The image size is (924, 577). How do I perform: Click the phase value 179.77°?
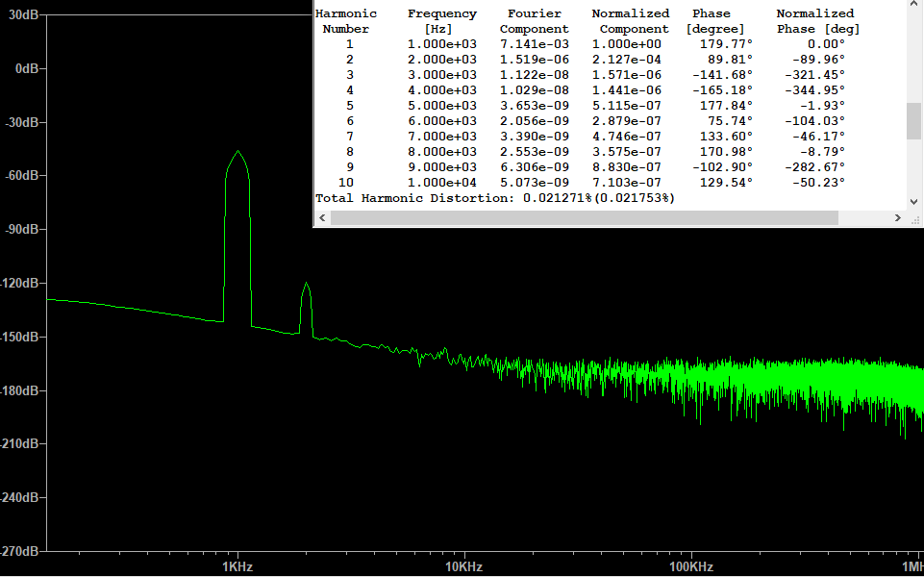pyautogui.click(x=727, y=44)
